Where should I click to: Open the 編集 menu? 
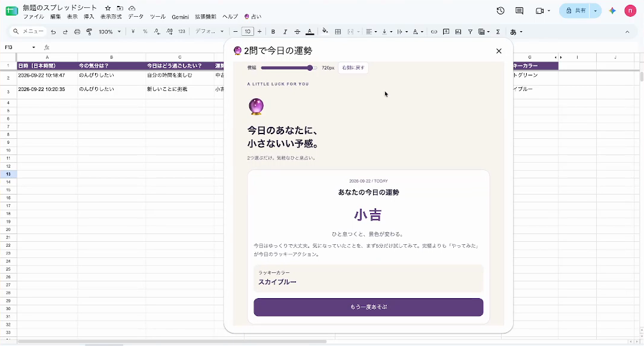pyautogui.click(x=56, y=17)
